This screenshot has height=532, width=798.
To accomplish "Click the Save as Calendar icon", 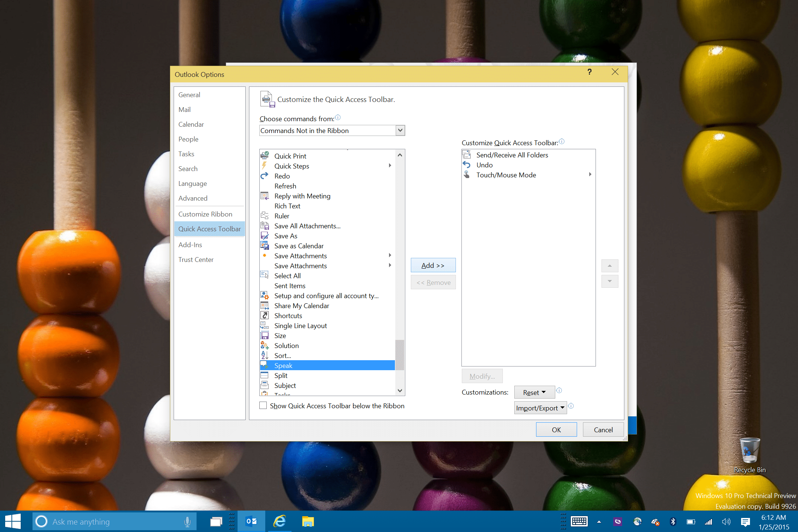I will [265, 245].
